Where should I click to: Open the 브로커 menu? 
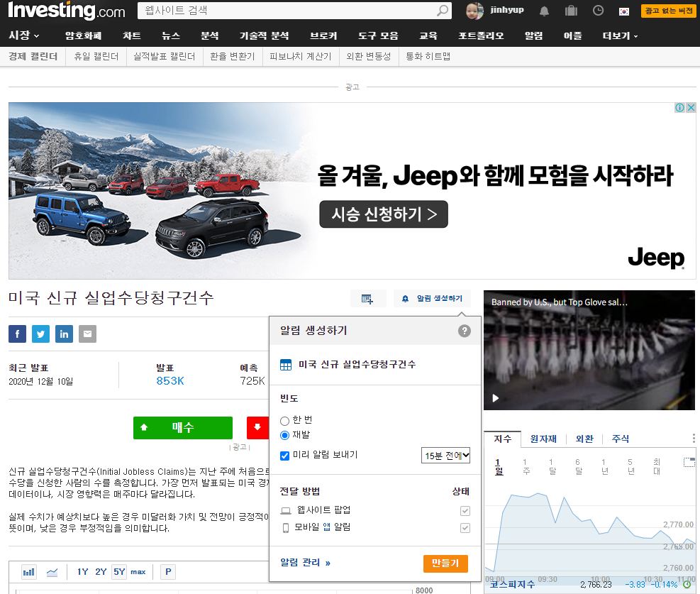point(323,35)
